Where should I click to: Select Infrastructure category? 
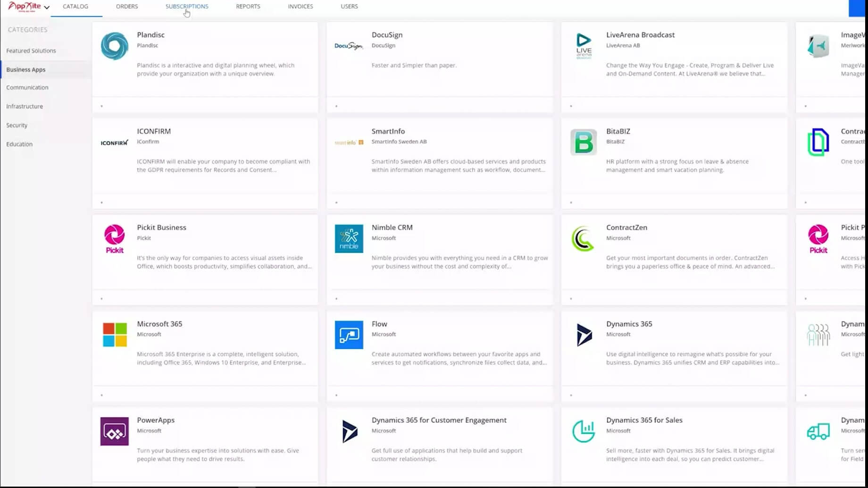[25, 106]
